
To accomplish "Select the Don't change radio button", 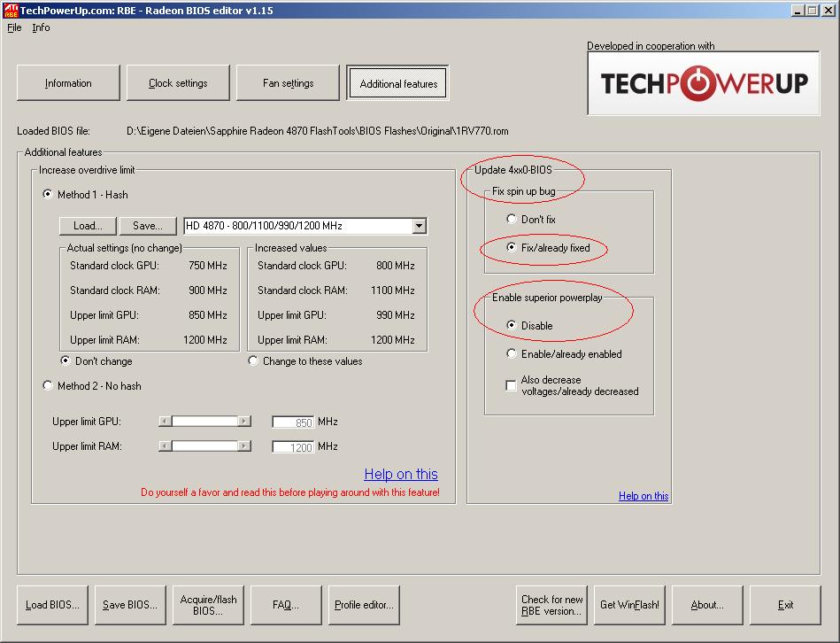I will click(66, 360).
